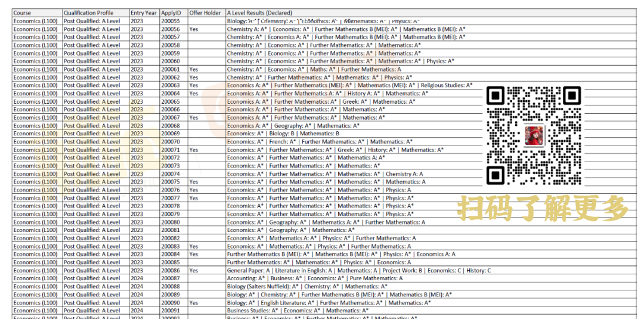
Task: Click the Yes cell in row 200071
Action: (x=206, y=150)
